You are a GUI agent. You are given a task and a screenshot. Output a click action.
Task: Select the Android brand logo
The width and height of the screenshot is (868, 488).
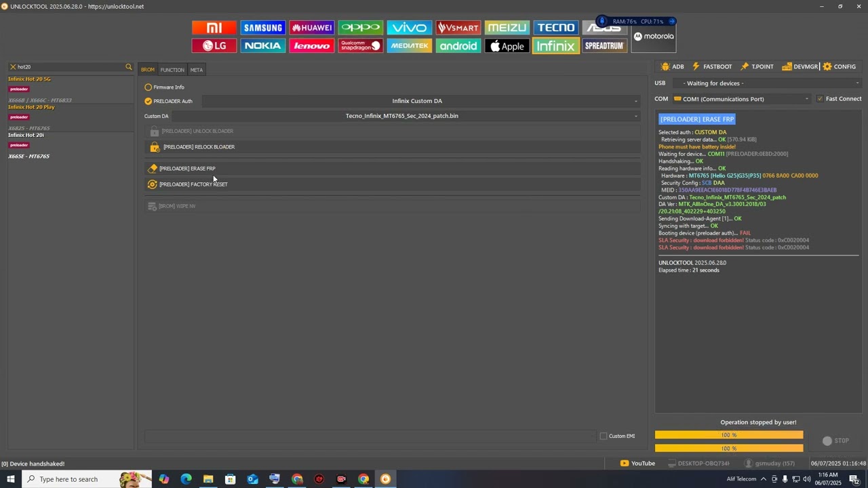[x=458, y=45]
